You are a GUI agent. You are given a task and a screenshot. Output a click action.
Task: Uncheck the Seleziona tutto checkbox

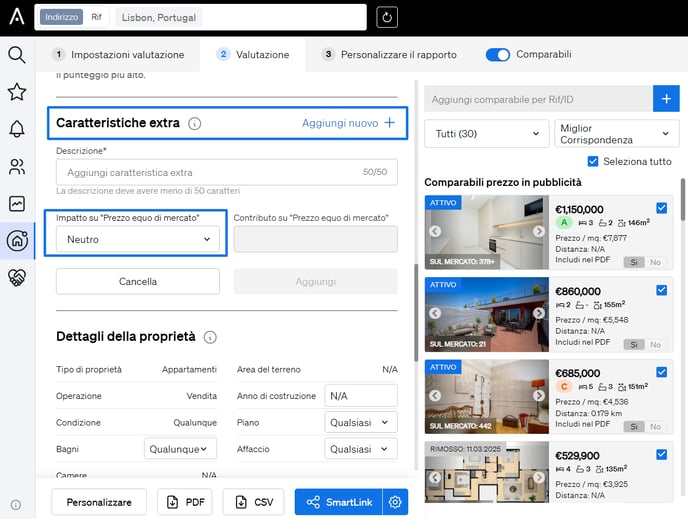(594, 162)
